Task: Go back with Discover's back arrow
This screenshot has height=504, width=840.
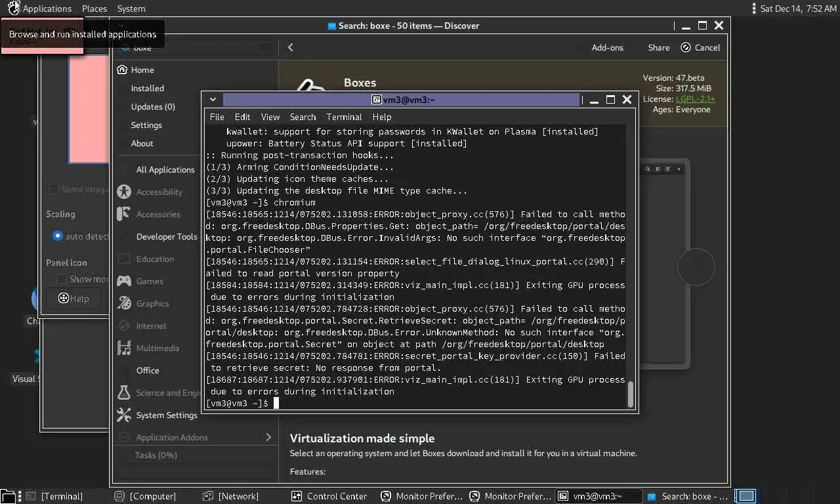Action: 290,47
